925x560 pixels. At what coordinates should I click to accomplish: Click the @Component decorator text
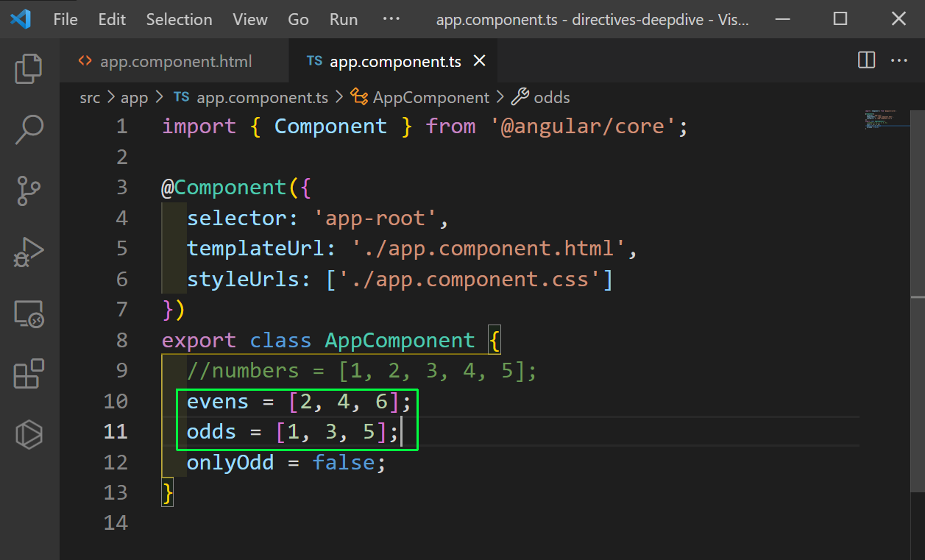tap(224, 188)
